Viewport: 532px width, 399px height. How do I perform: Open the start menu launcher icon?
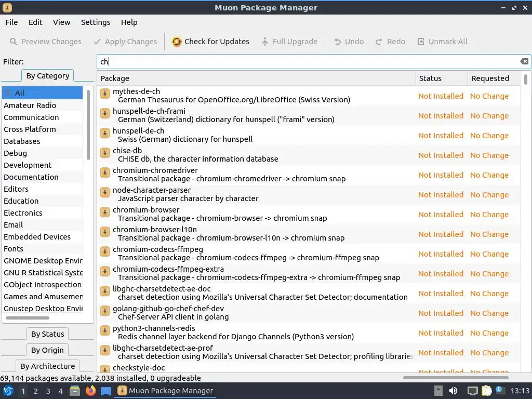coord(8,391)
